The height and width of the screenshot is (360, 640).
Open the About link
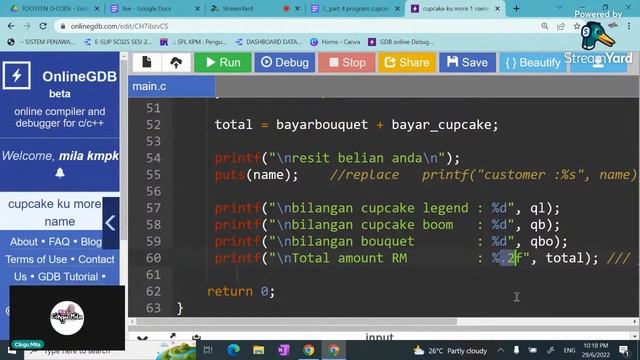click(24, 242)
